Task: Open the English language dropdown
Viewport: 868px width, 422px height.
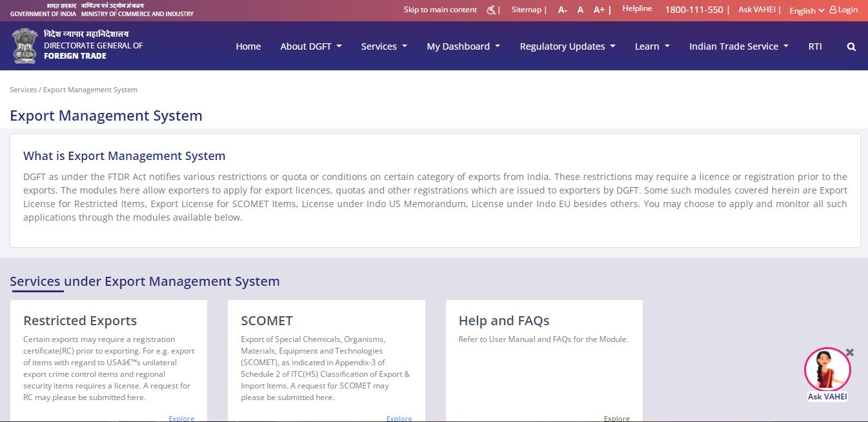Action: click(x=806, y=10)
